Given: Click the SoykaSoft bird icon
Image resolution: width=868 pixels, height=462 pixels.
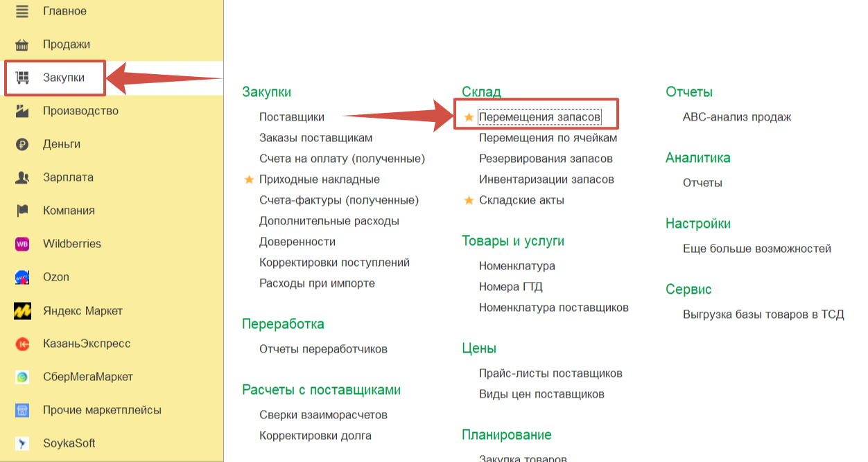Looking at the screenshot, I should click(22, 443).
